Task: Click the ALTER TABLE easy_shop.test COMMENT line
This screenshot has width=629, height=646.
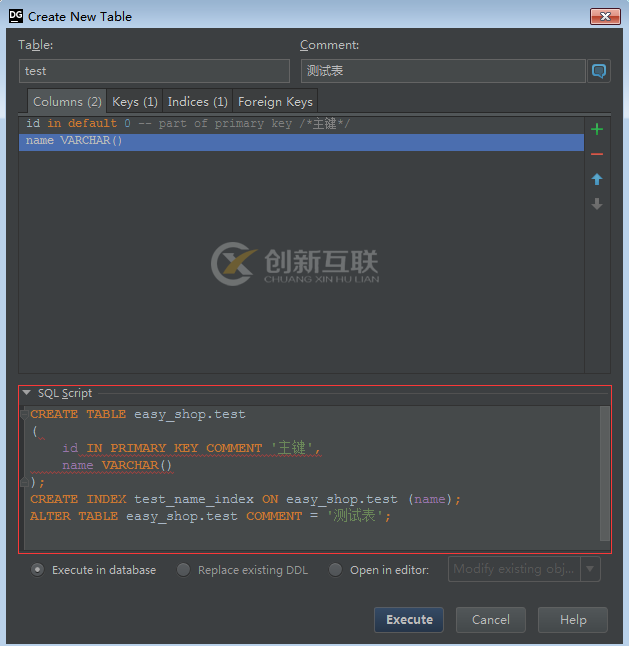Action: 210,516
